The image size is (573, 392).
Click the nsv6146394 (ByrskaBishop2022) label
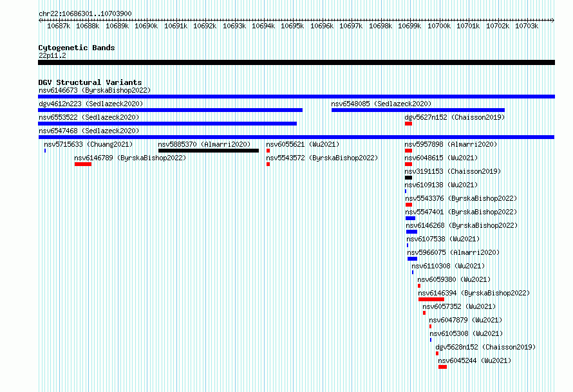[474, 293]
